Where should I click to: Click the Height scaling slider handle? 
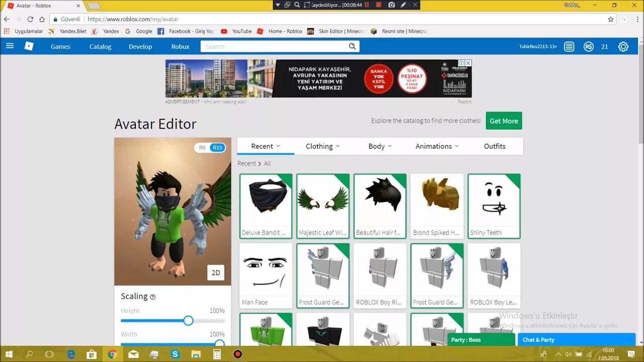pyautogui.click(x=188, y=320)
